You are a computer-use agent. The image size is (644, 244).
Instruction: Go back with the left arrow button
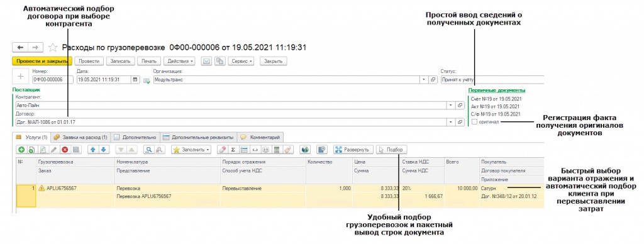coord(20,48)
